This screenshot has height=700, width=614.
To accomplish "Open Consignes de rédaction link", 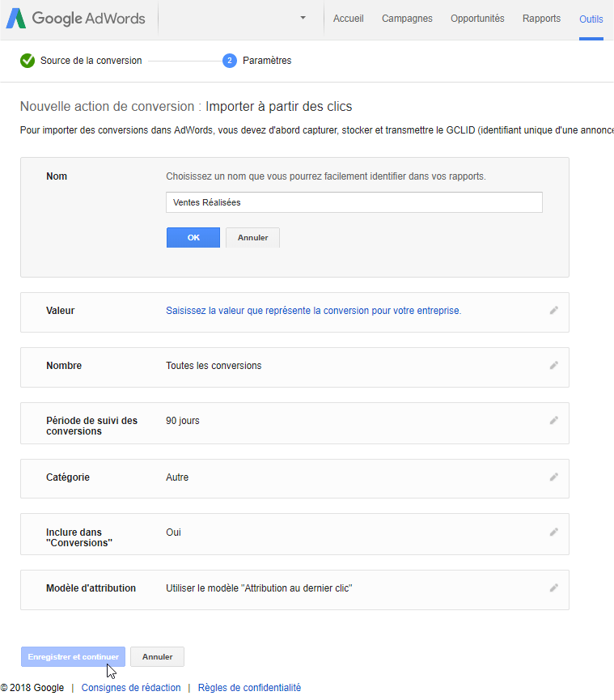I will point(131,688).
